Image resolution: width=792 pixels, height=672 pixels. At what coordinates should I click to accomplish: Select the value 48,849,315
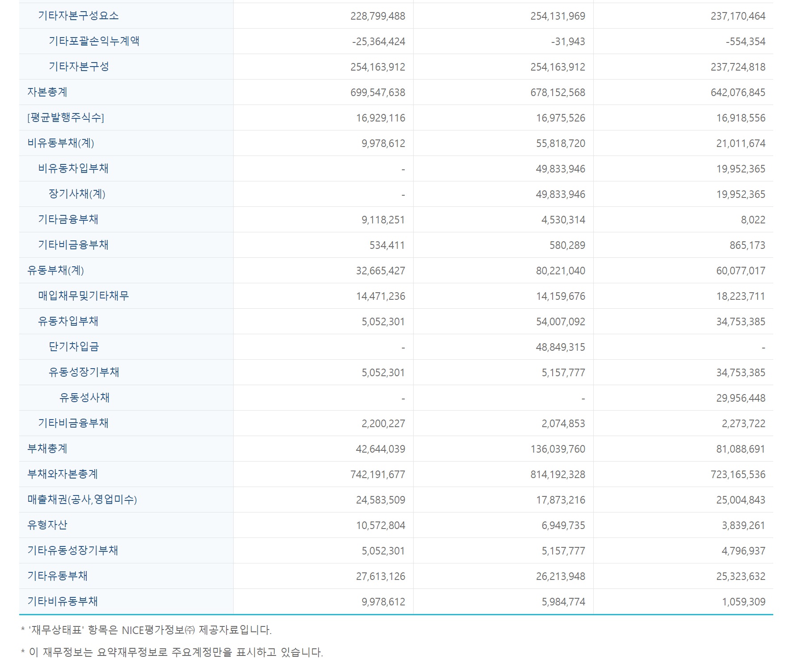pos(561,347)
